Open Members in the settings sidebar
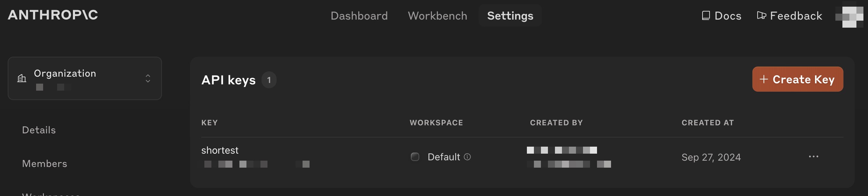Viewport: 868px width, 196px height. tap(45, 164)
